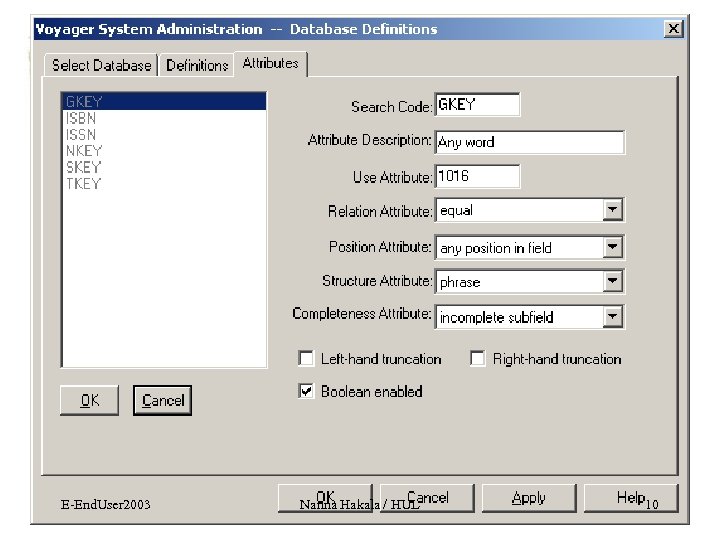Select NKEY in the search code list
Image resolution: width=720 pixels, height=540 pixels.
coord(163,151)
